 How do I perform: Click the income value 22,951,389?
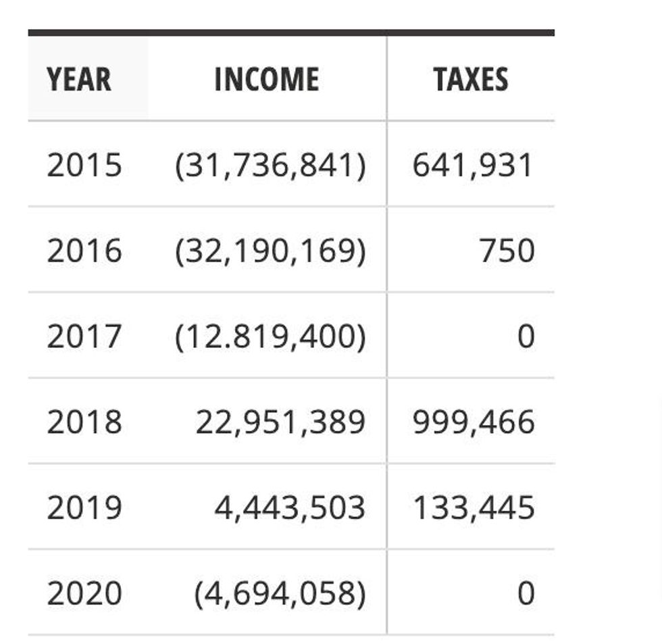point(280,422)
